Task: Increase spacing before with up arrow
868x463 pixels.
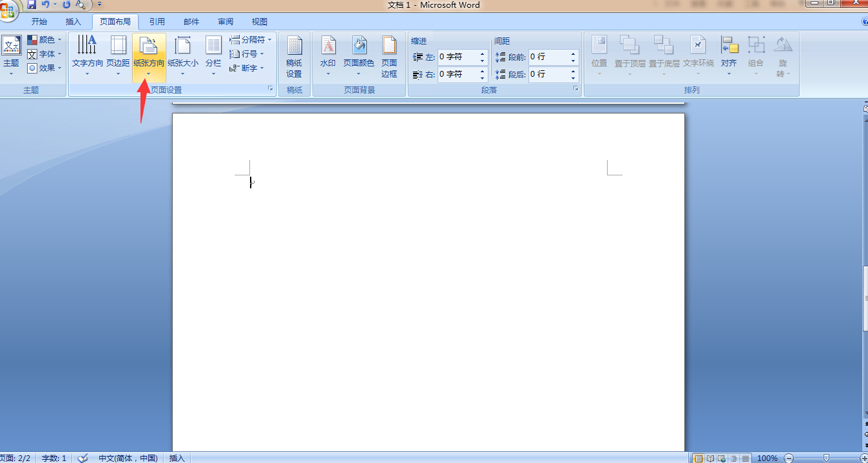Action: pyautogui.click(x=574, y=54)
